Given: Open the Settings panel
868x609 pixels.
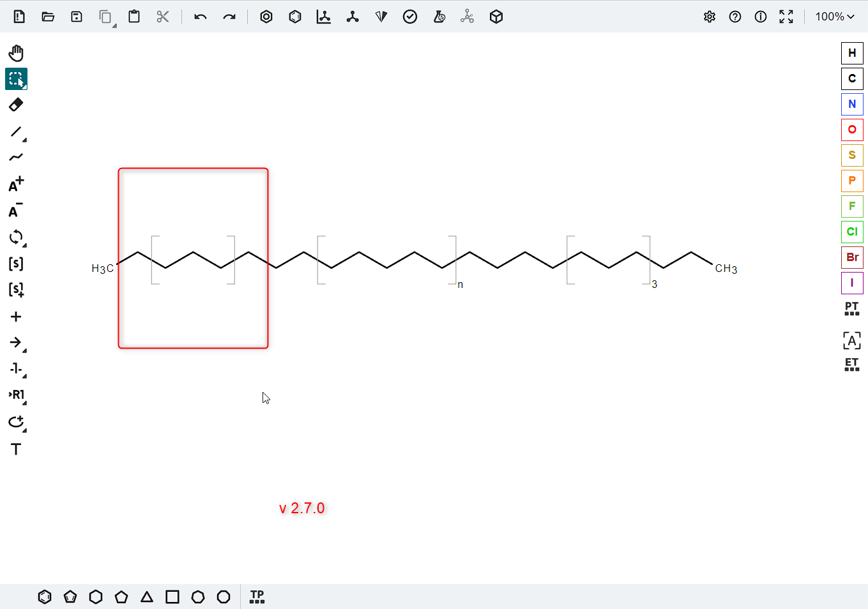Looking at the screenshot, I should coord(710,17).
